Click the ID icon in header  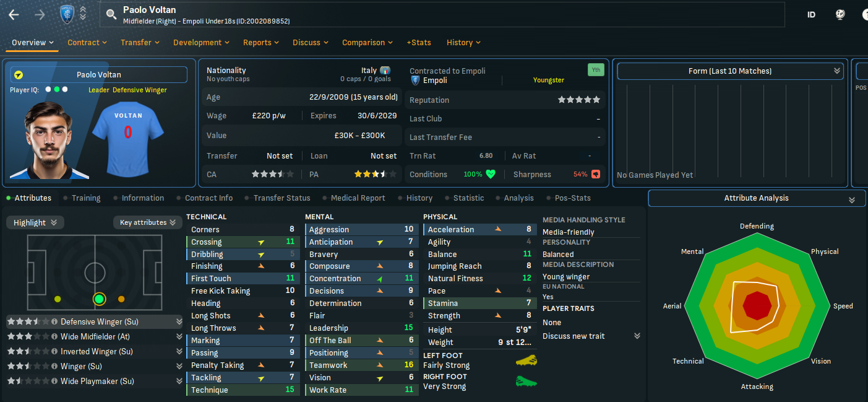(x=811, y=15)
